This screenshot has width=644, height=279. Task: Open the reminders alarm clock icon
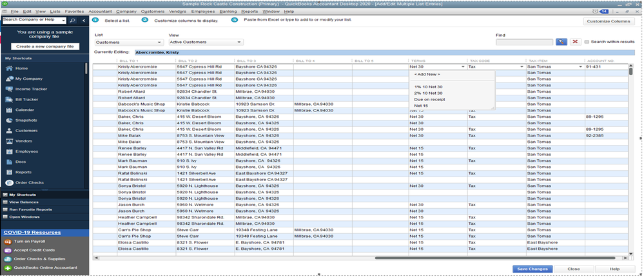click(595, 12)
